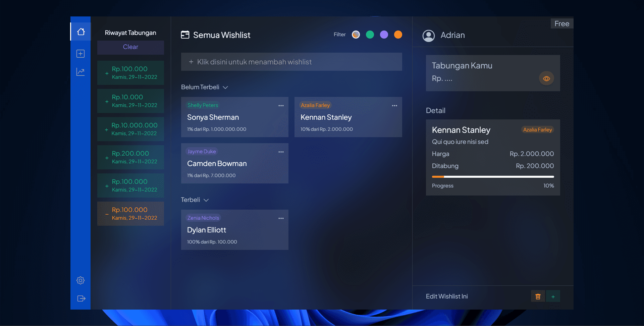The height and width of the screenshot is (326, 644).
Task: Click the Tabungan Kamu savings card
Action: [493, 73]
